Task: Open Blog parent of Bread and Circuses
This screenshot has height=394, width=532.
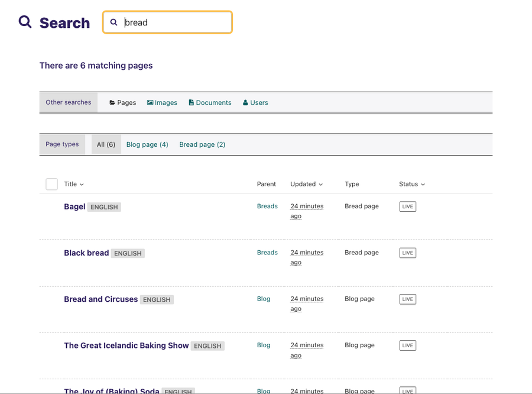Action: point(264,299)
